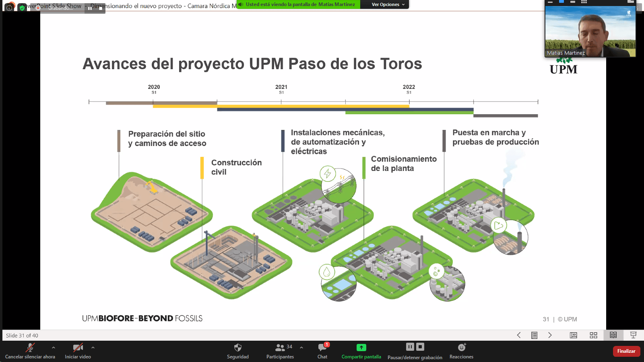
Task: Pause the recording from the bottom toolbar
Action: click(410, 347)
